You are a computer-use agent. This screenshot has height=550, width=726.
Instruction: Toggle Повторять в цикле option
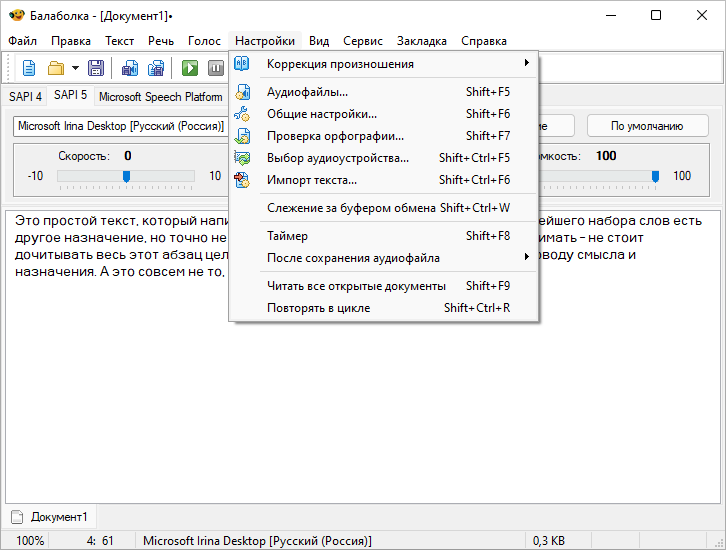(x=318, y=308)
